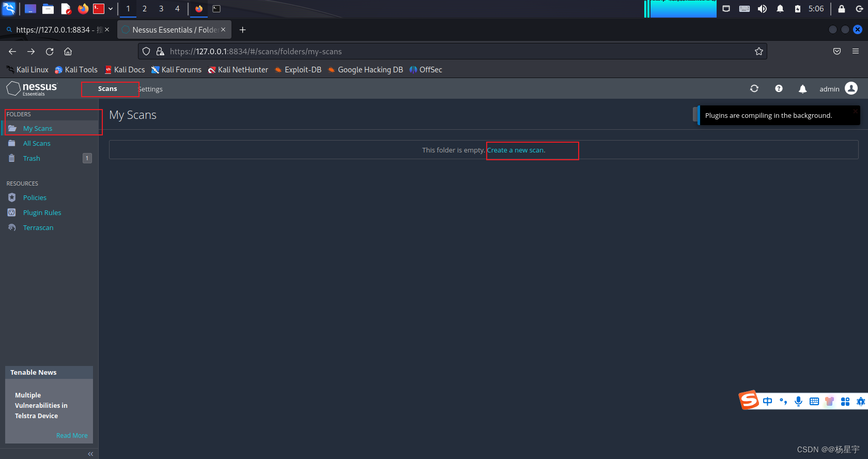Switch to workspace 2
This screenshot has width=868, height=459.
[145, 8]
